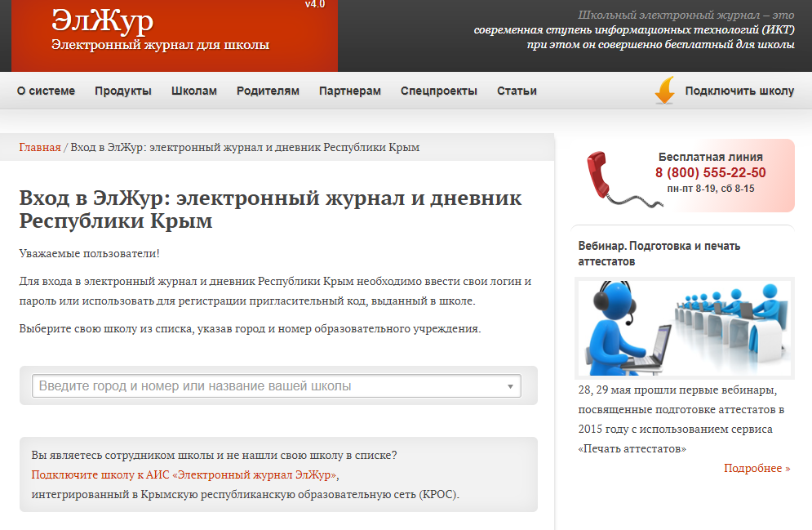
Task: Open the Продукты menu item
Action: pos(123,91)
